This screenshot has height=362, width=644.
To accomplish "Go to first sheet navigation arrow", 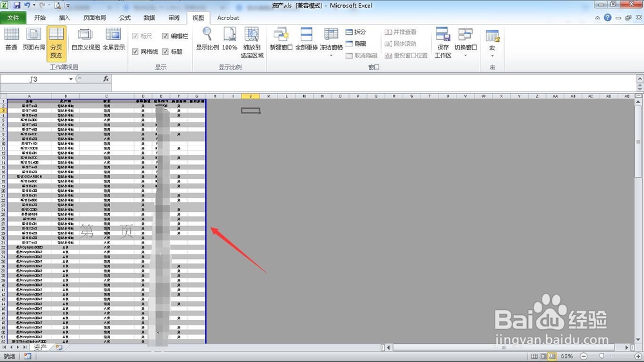I will [x=5, y=347].
